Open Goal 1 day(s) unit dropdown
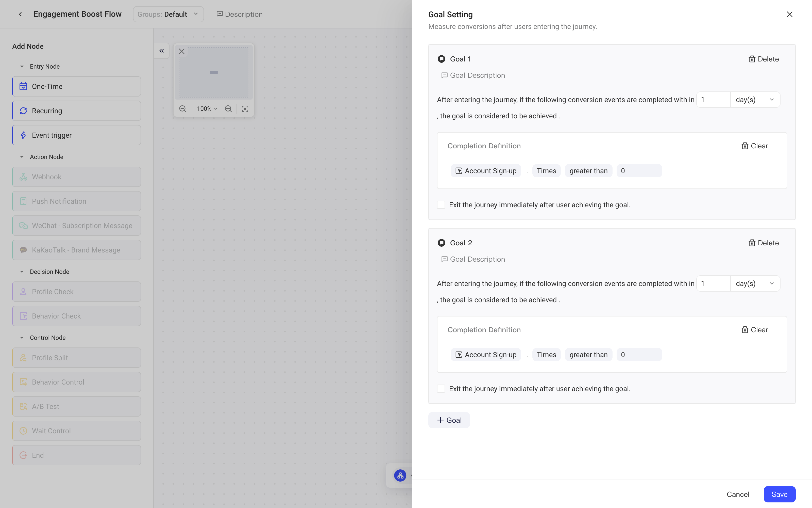812x508 pixels. [x=755, y=100]
